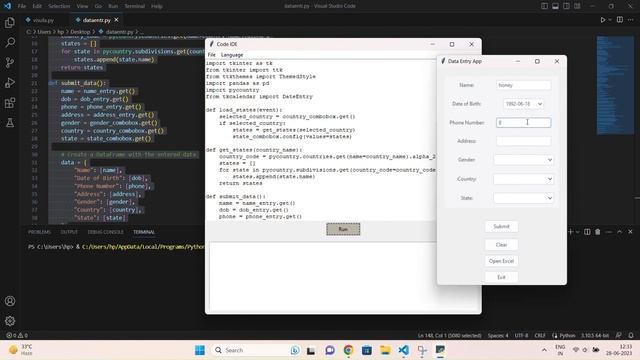Open the Manage gear icon in VS Code

point(10,321)
